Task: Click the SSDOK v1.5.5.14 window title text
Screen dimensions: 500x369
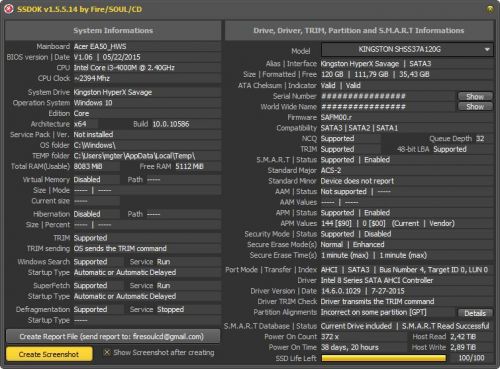Action: [x=79, y=9]
